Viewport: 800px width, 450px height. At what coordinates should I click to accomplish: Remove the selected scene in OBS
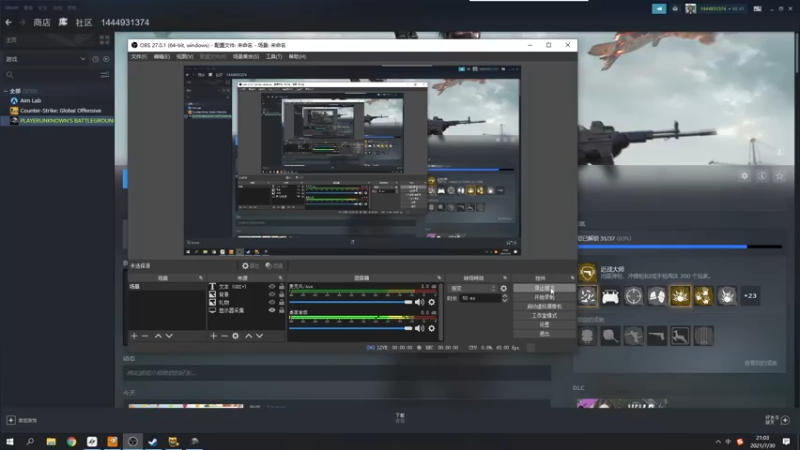pyautogui.click(x=145, y=336)
